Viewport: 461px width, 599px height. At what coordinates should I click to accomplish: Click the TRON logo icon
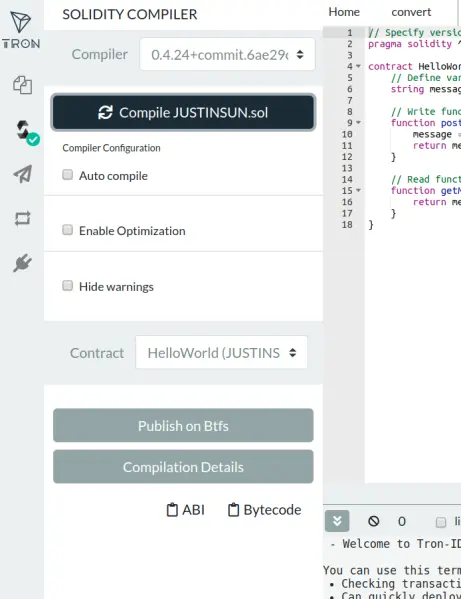pos(21,30)
